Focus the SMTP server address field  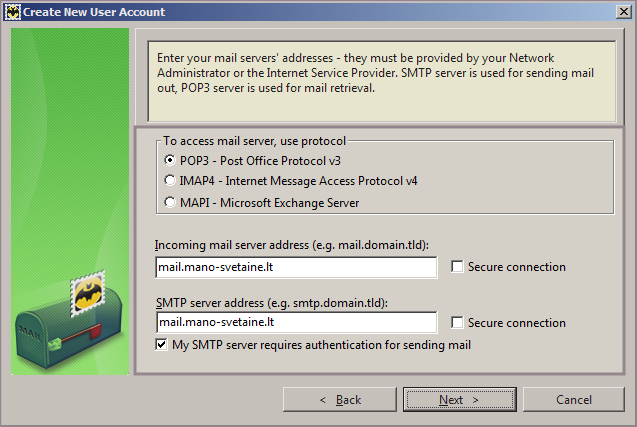click(296, 323)
